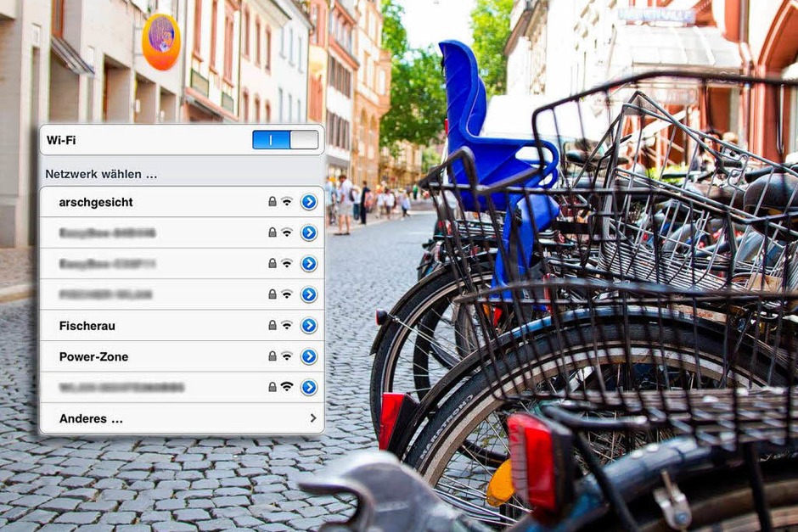Click the Wi-Fi label
The height and width of the screenshot is (532, 798).
pyautogui.click(x=61, y=140)
